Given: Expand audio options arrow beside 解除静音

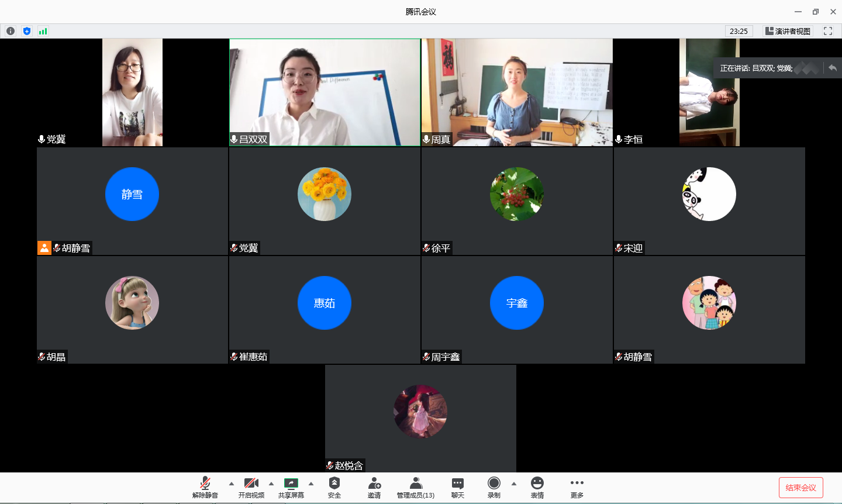Looking at the screenshot, I should [232, 484].
